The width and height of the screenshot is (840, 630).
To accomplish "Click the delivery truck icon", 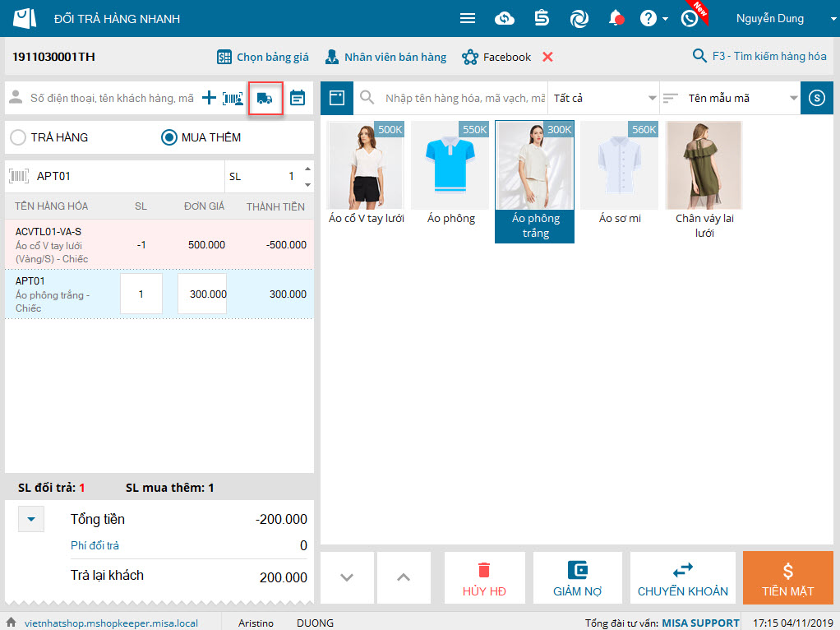I will (265, 98).
